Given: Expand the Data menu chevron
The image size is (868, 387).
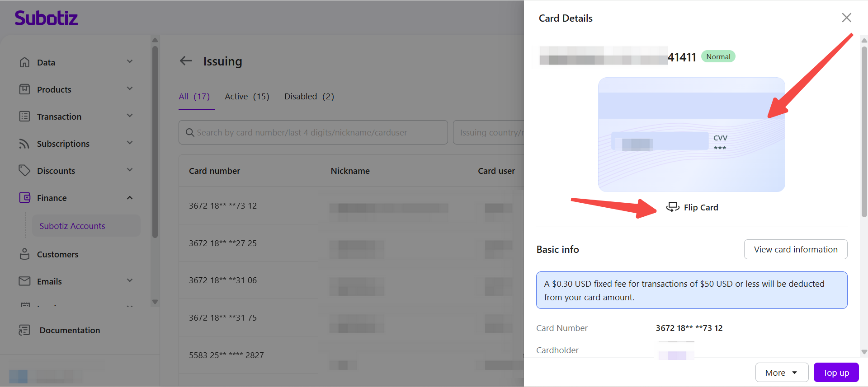Looking at the screenshot, I should click(130, 61).
